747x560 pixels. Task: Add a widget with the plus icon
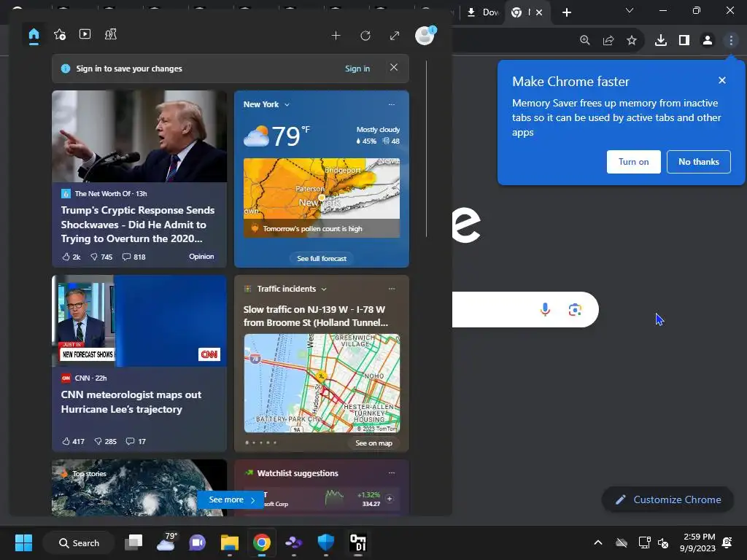336,36
